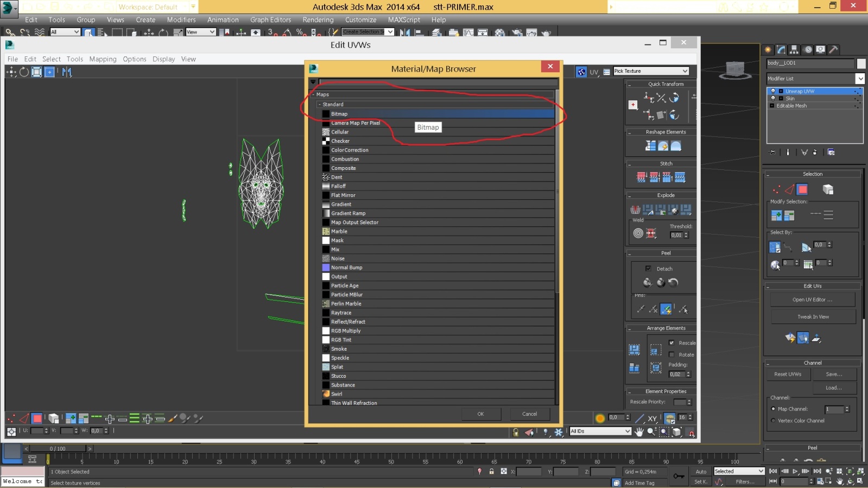Click the Straighten Selection icon in Reshape Elements
The height and width of the screenshot is (488, 868).
(650, 145)
